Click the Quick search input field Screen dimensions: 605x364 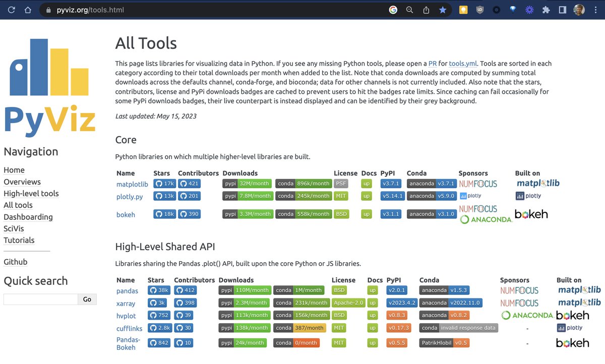(41, 299)
